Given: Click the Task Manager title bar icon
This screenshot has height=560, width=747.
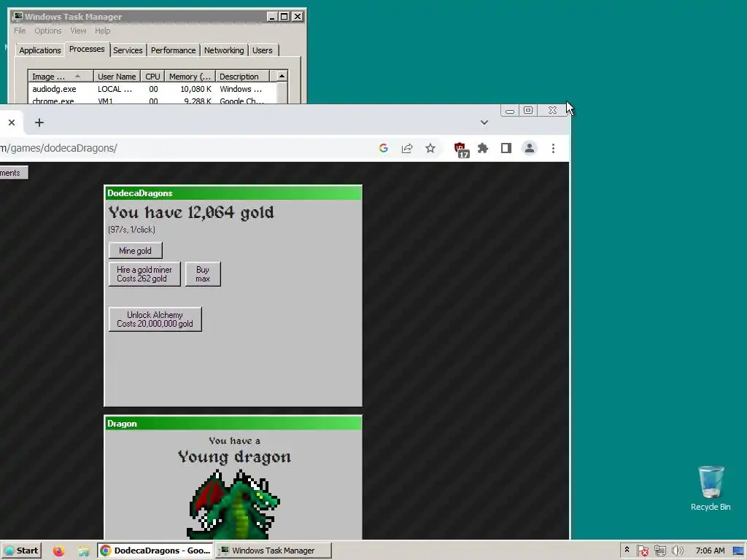Looking at the screenshot, I should click(x=18, y=16).
